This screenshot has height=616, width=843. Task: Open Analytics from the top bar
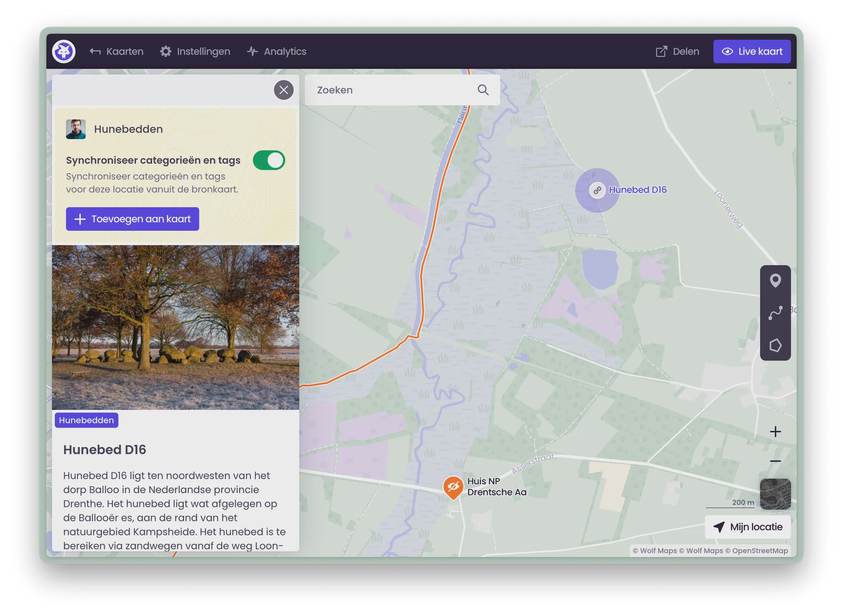[x=277, y=51]
